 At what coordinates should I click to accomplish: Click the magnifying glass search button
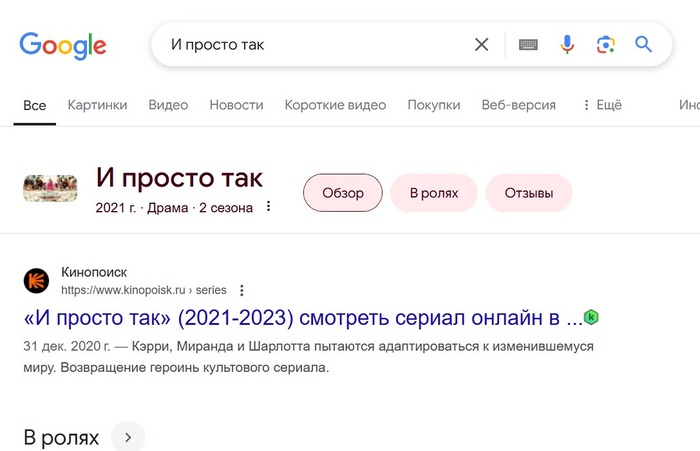point(643,44)
